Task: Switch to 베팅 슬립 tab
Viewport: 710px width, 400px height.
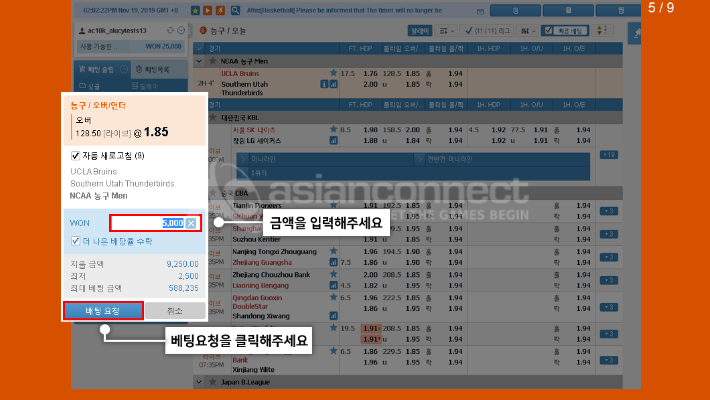Action: [x=102, y=69]
